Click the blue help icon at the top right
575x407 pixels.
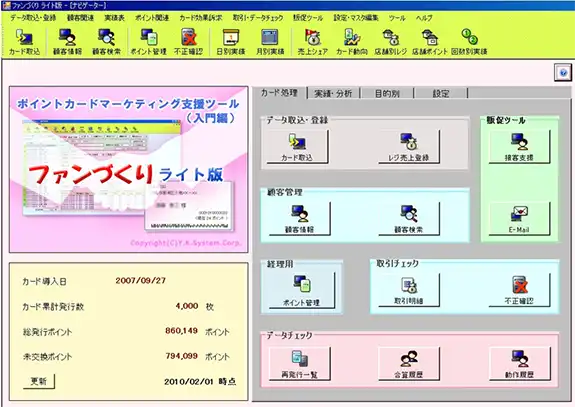(x=563, y=72)
